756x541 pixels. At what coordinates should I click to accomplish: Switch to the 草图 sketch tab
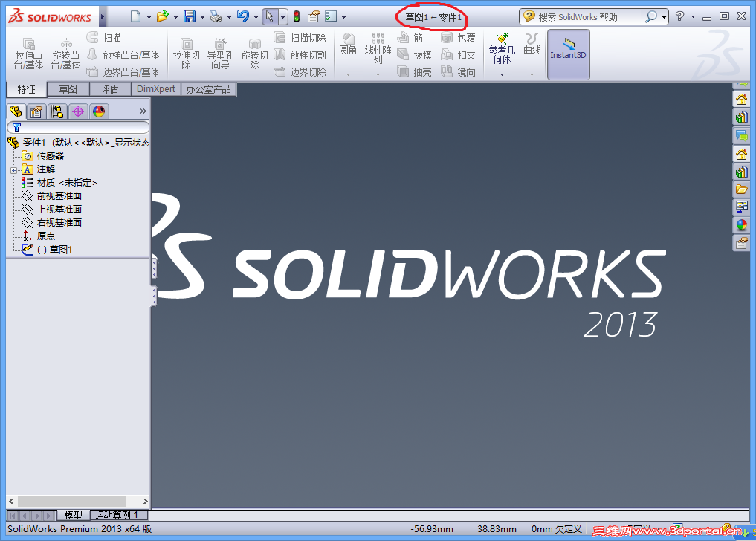tap(68, 89)
